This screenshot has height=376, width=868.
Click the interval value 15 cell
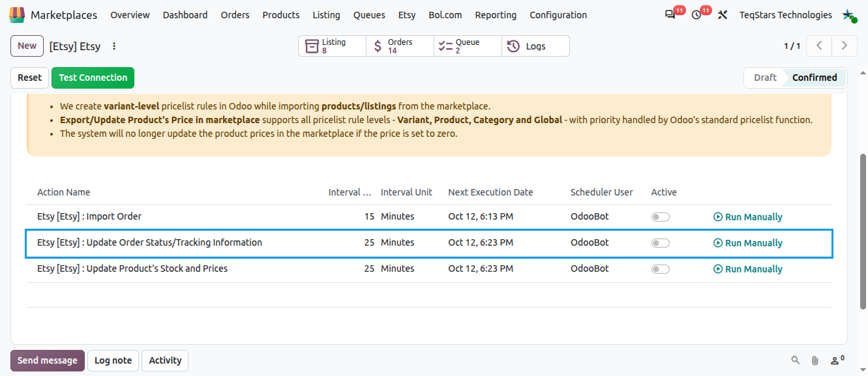pyautogui.click(x=369, y=217)
